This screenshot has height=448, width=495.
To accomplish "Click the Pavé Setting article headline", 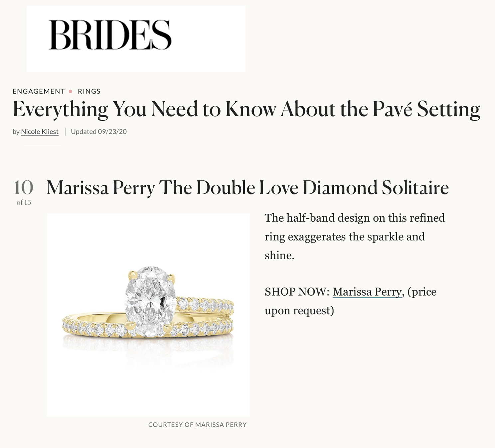I will [247, 110].
